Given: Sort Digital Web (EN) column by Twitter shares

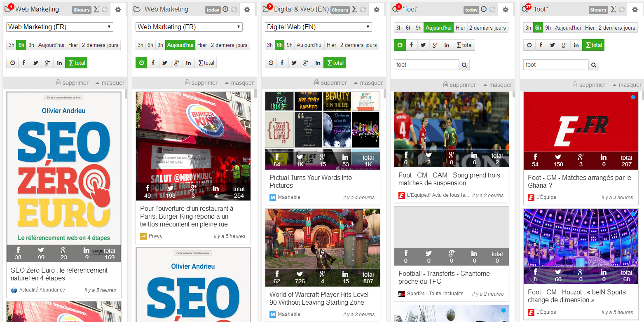Looking at the screenshot, I should point(294,63).
